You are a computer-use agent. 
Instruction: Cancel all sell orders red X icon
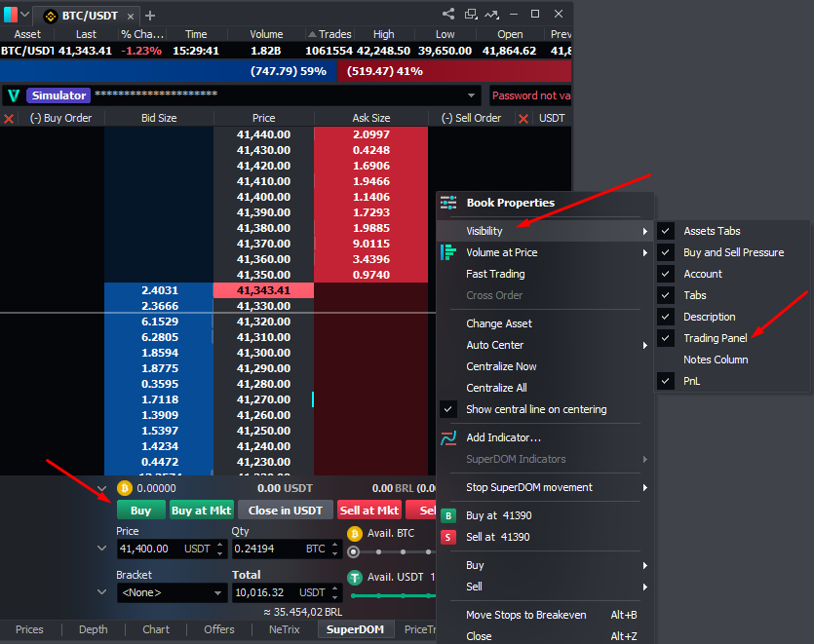(523, 119)
